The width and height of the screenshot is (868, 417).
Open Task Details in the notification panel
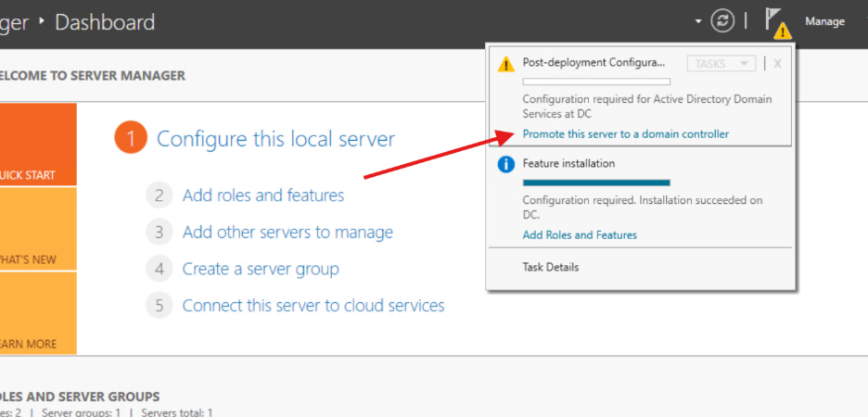point(550,267)
